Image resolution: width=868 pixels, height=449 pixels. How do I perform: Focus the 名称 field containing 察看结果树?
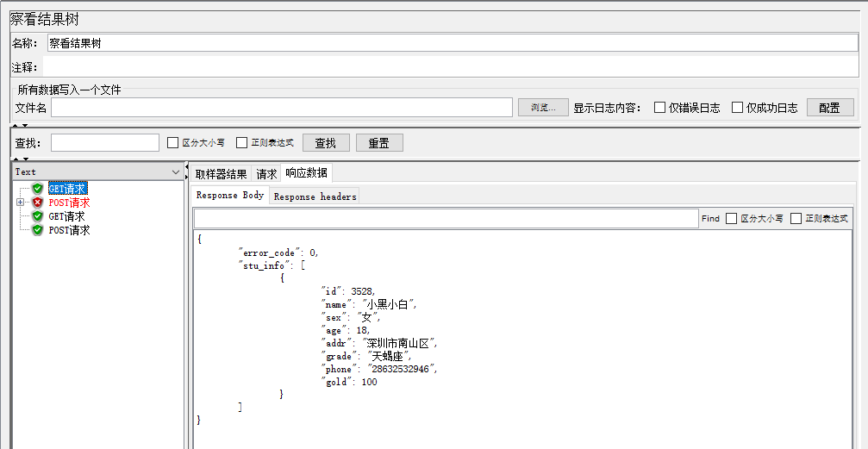(452, 43)
